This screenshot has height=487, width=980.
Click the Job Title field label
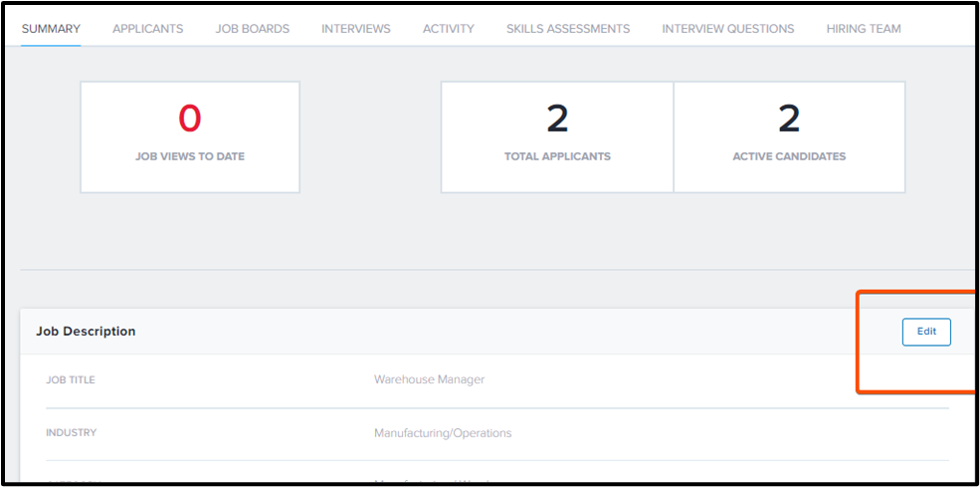71,379
